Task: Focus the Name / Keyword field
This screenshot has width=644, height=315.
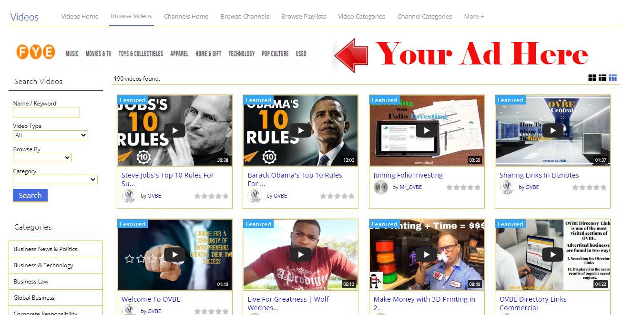Action: tap(46, 112)
